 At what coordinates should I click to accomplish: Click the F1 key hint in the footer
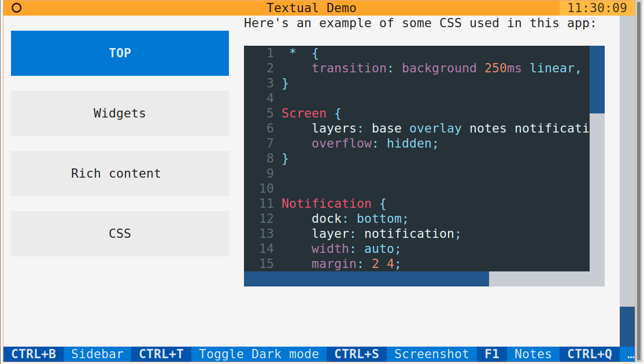[491, 354]
